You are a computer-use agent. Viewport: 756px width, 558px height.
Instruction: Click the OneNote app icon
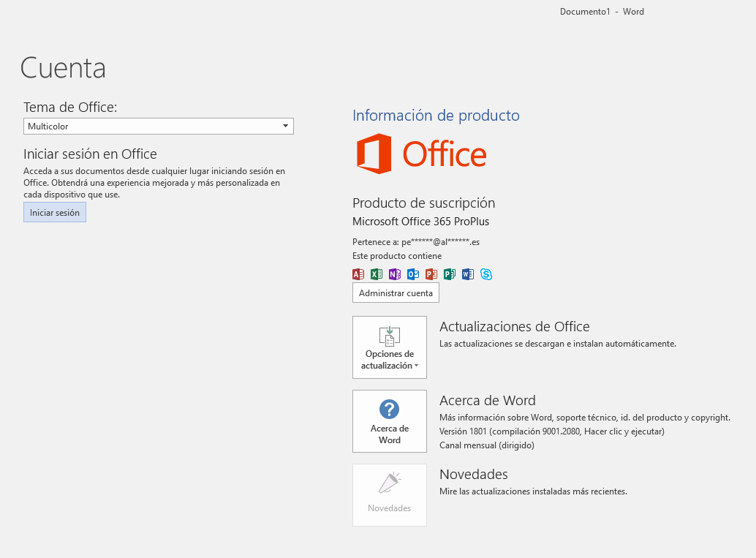tap(395, 274)
